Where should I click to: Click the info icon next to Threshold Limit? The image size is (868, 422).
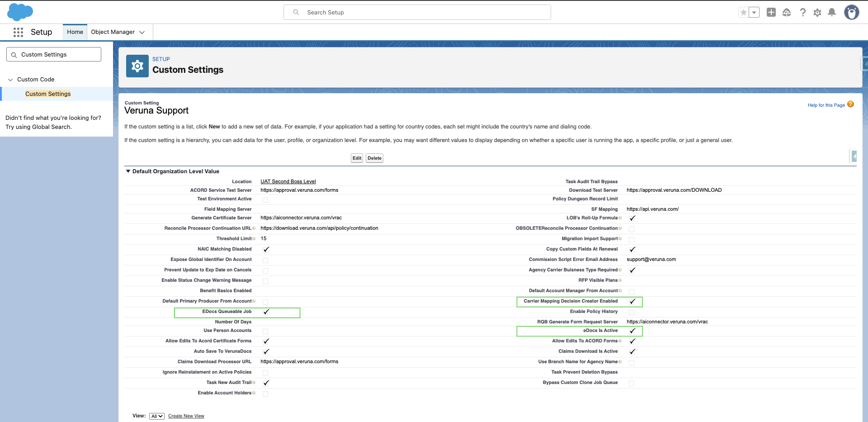pyautogui.click(x=254, y=239)
